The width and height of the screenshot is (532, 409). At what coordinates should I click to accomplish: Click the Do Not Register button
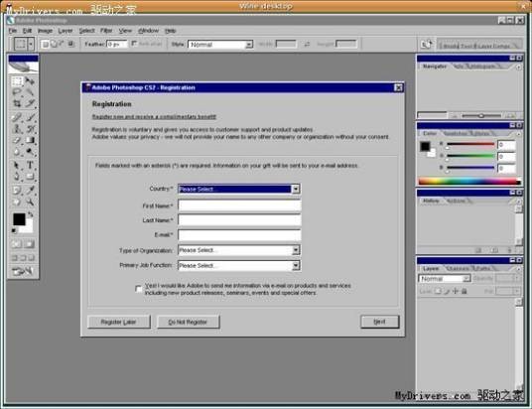click(x=188, y=322)
